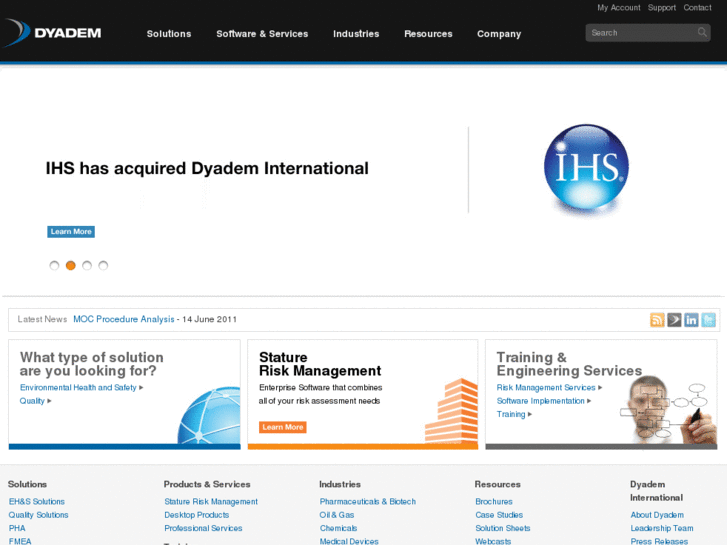Select the first carousel slide dot
The image size is (727, 545).
coord(54,266)
